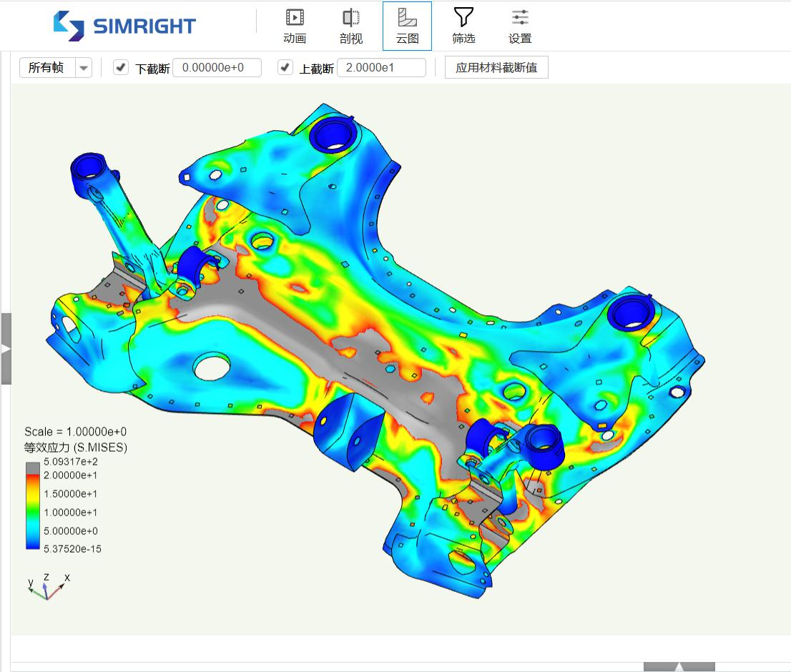Toggle the 下截断 lower cutoff checkbox
The image size is (791, 672).
pyautogui.click(x=121, y=67)
